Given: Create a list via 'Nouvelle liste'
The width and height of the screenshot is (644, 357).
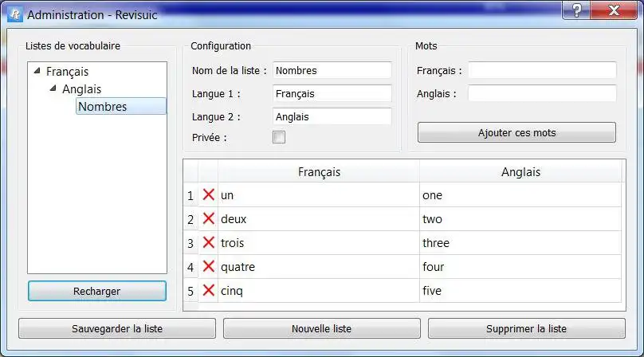Looking at the screenshot, I should 322,328.
